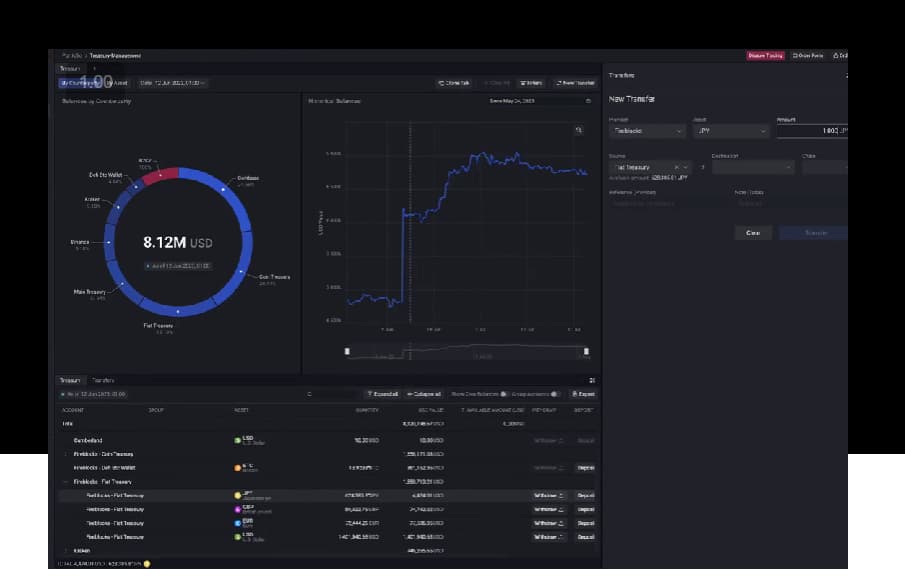Click the left handle of the chart range slider
Image resolution: width=905 pixels, height=588 pixels.
(347, 351)
